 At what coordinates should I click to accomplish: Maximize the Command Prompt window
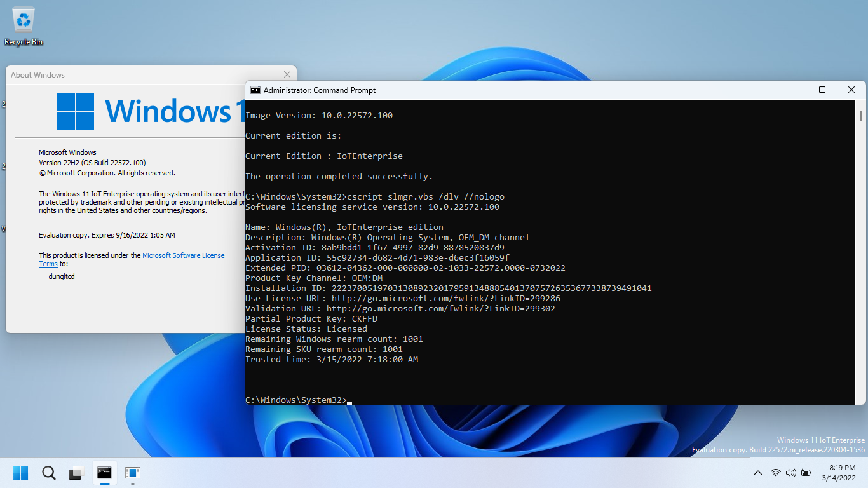click(x=822, y=90)
